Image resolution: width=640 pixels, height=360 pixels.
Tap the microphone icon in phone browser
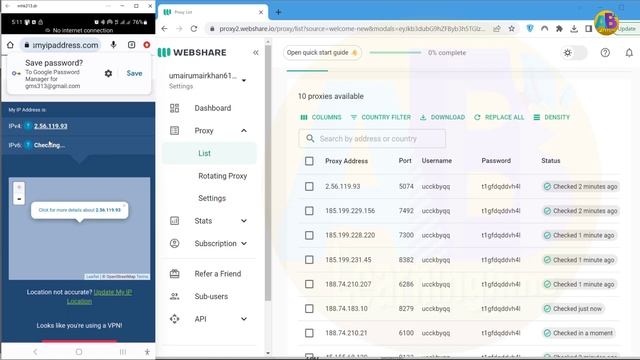(x=113, y=45)
